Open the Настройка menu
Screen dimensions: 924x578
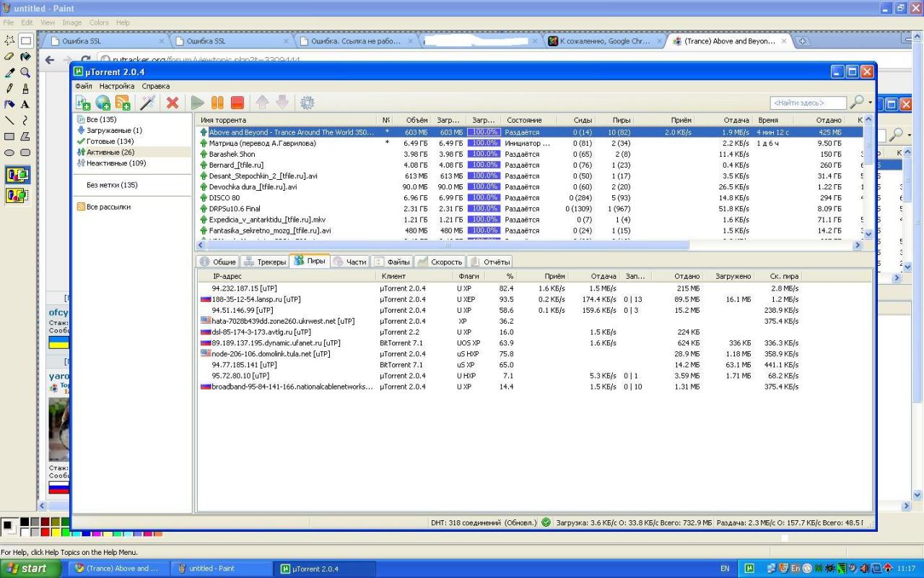click(x=117, y=86)
